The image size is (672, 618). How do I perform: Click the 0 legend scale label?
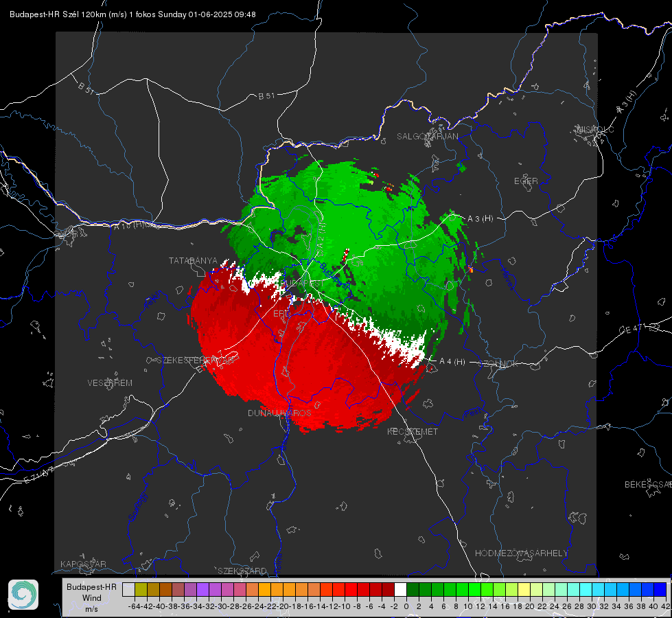click(x=406, y=606)
